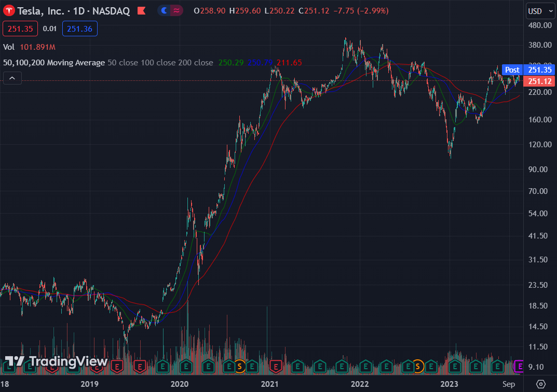This screenshot has height=392, width=557.
Task: Click the blue moon post-market session icon
Action: [164, 11]
